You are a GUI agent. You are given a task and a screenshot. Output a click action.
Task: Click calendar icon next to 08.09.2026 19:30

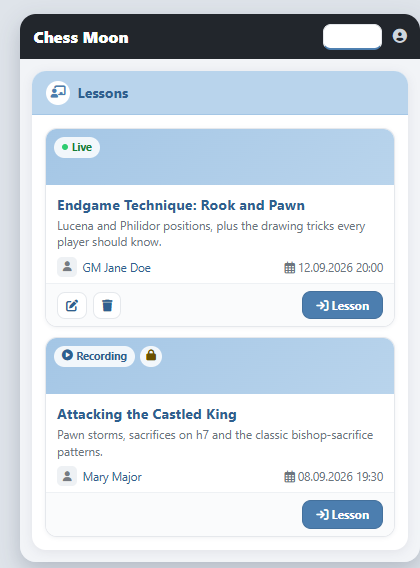290,477
